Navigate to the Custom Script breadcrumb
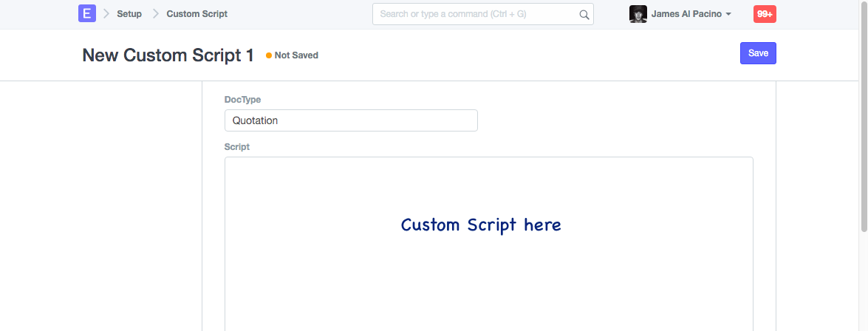Image resolution: width=868 pixels, height=331 pixels. click(x=197, y=14)
